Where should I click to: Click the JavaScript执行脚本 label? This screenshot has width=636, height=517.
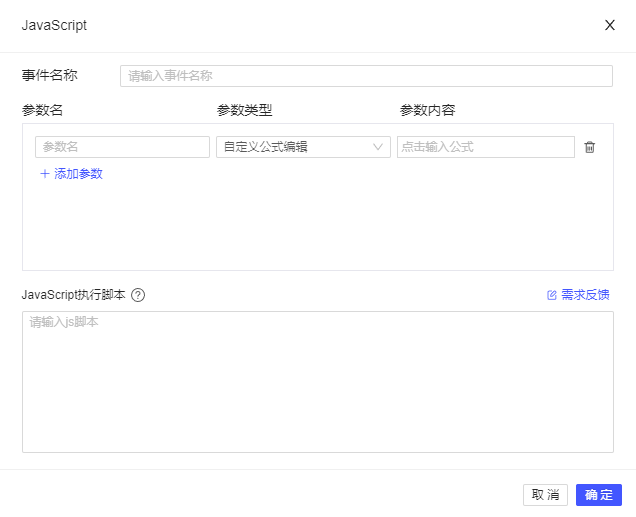pyautogui.click(x=73, y=295)
